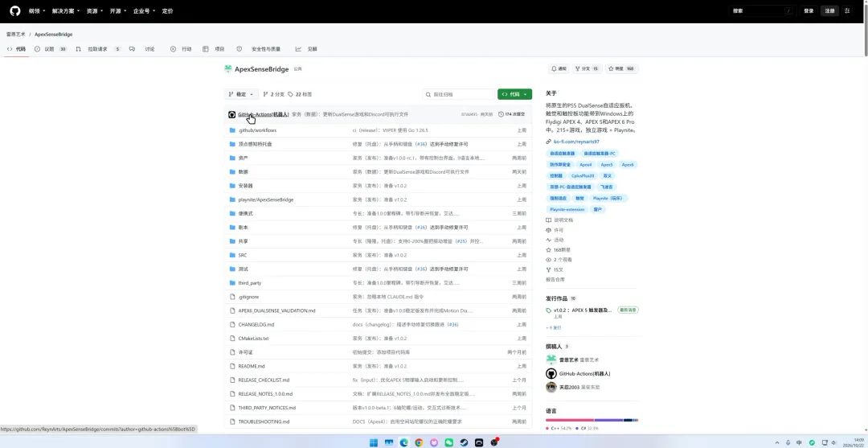Image resolution: width=868 pixels, height=448 pixels.
Task: Click the .github/workflows folder icon
Action: tap(232, 130)
